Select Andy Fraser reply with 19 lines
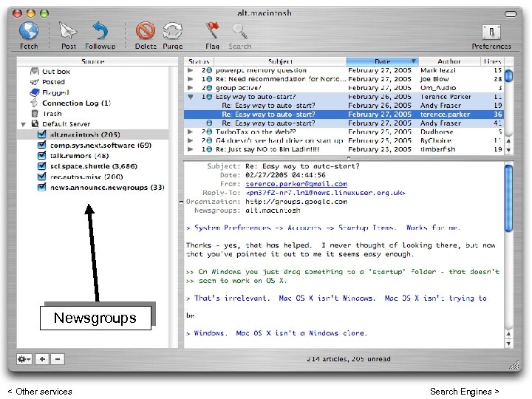The height and width of the screenshot is (399, 532). pos(344,106)
